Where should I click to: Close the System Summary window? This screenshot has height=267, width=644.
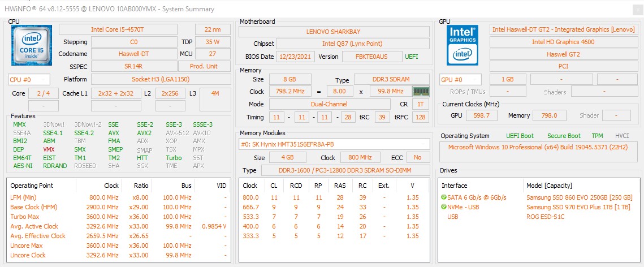coord(637,9)
